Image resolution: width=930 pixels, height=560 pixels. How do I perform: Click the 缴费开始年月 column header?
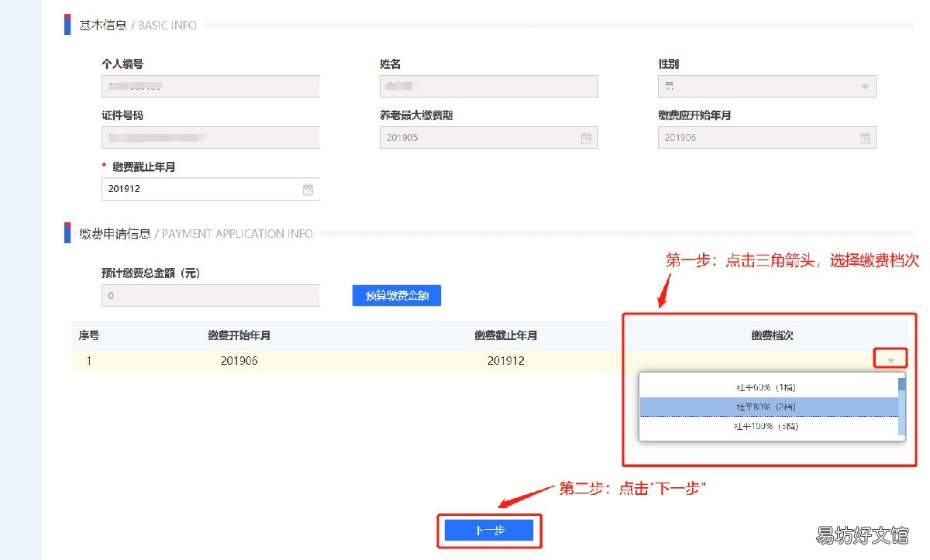(x=239, y=335)
